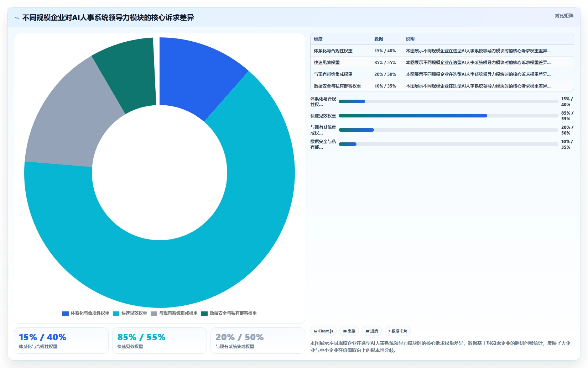Open the 15% / 40% data card
This screenshot has width=588, height=368.
tap(61, 341)
